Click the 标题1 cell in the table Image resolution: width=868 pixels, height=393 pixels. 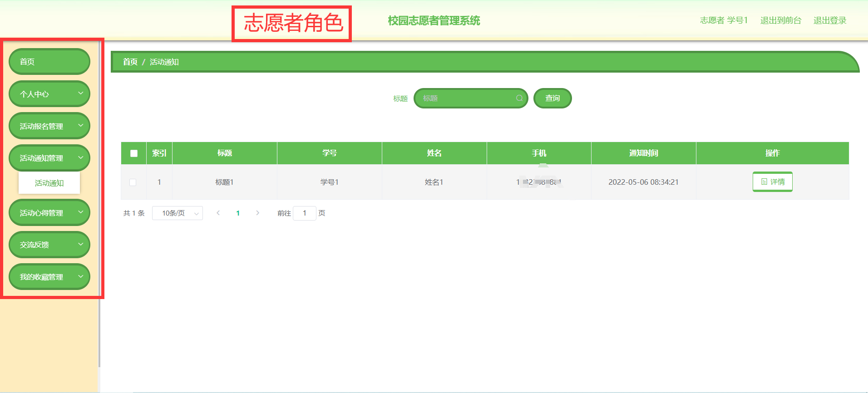225,182
